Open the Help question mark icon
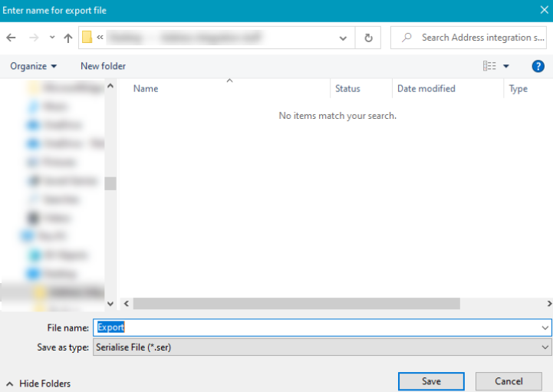This screenshot has height=392, width=553. [x=538, y=67]
